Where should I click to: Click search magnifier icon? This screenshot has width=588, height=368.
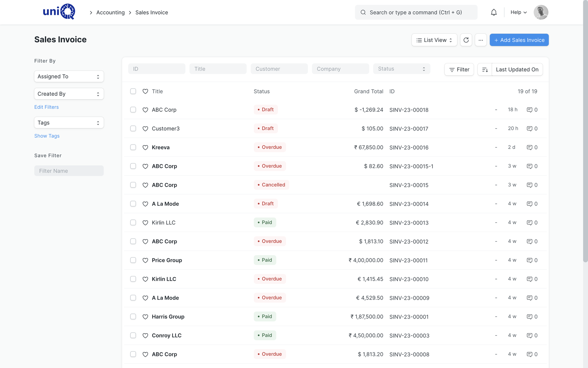point(363,12)
